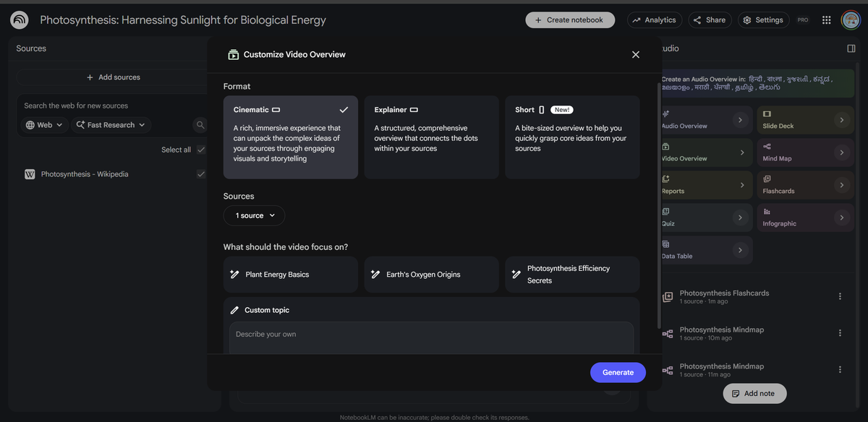This screenshot has width=868, height=422.
Task: Click the search magnifier icon in Sources
Action: click(x=200, y=125)
